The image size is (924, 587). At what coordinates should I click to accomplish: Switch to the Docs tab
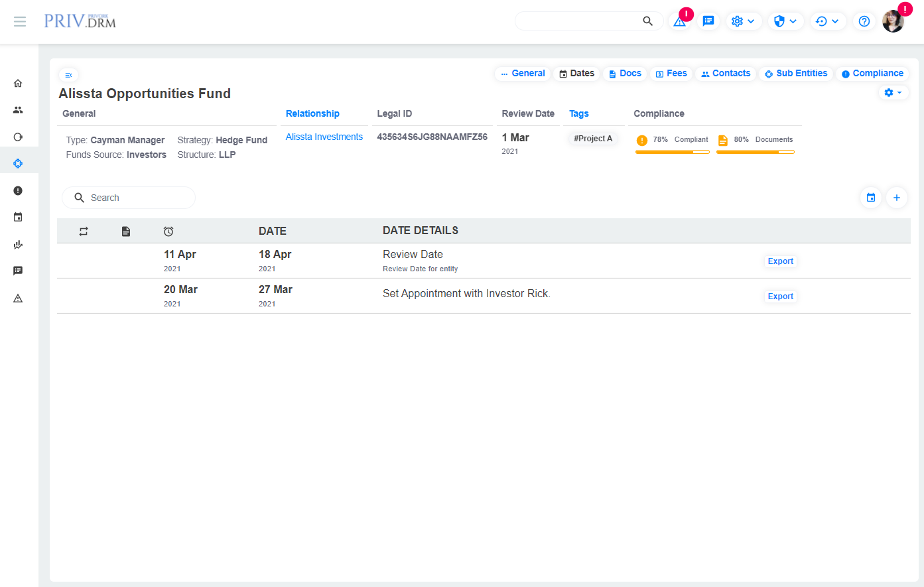tap(625, 74)
